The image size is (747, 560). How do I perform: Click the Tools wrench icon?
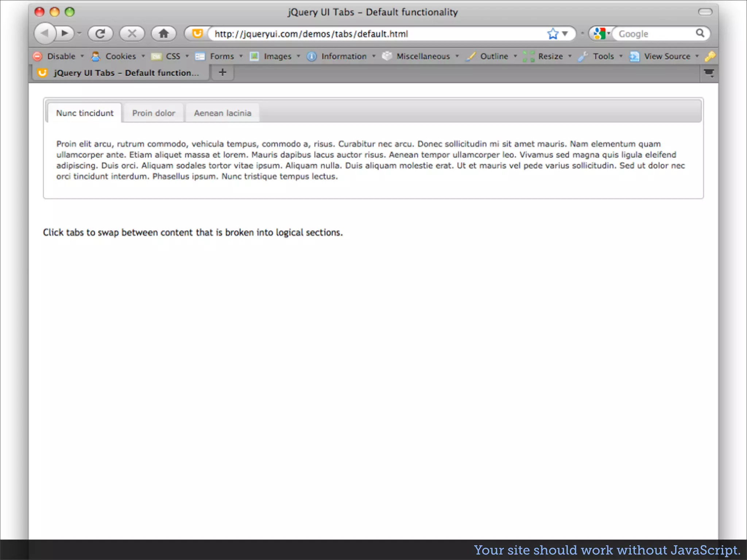tap(583, 56)
